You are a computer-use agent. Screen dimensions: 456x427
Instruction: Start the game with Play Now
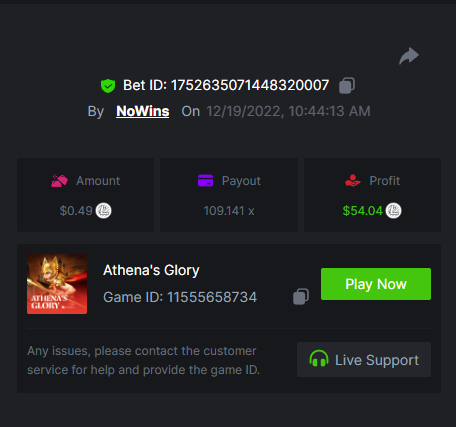[376, 284]
